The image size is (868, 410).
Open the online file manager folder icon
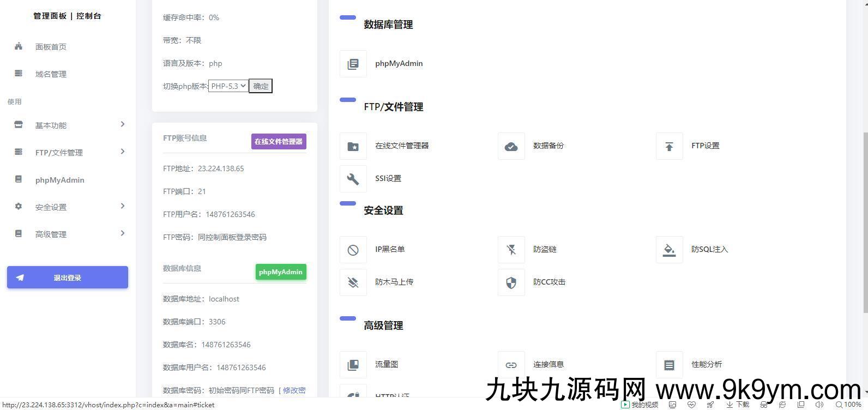pos(353,146)
